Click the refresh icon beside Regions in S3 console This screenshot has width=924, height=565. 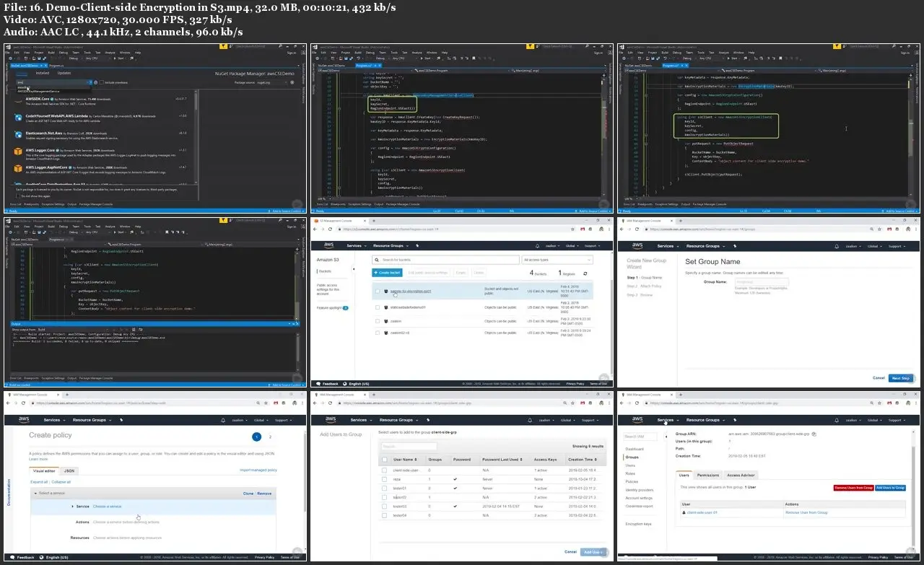585,273
